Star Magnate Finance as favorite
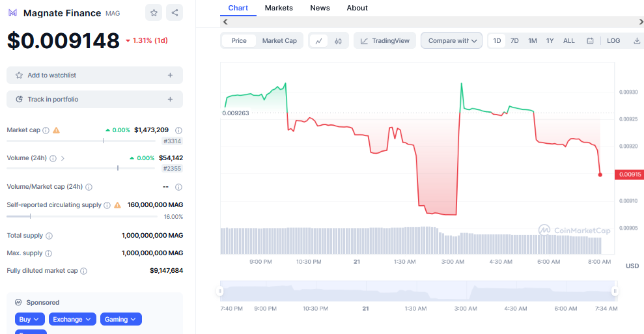 coord(154,13)
